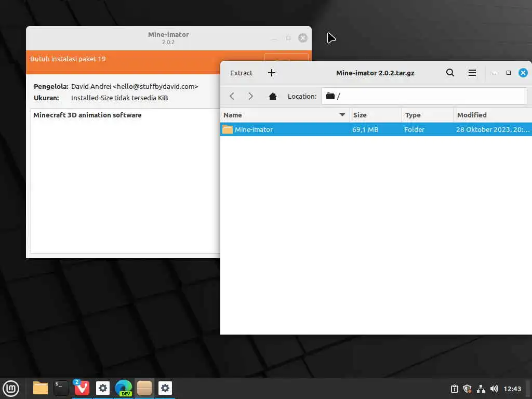
Task: Go to the home location icon
Action: [x=272, y=96]
